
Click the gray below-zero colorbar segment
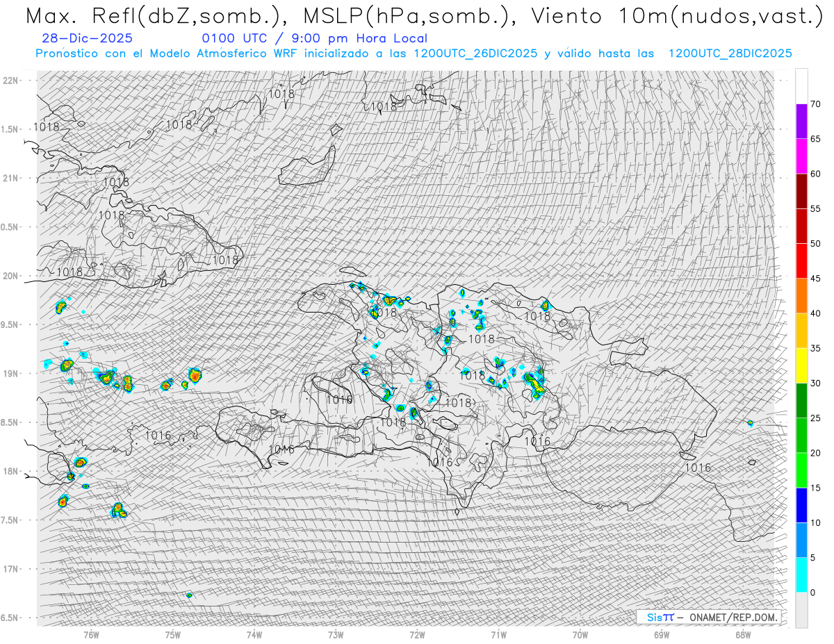click(801, 610)
